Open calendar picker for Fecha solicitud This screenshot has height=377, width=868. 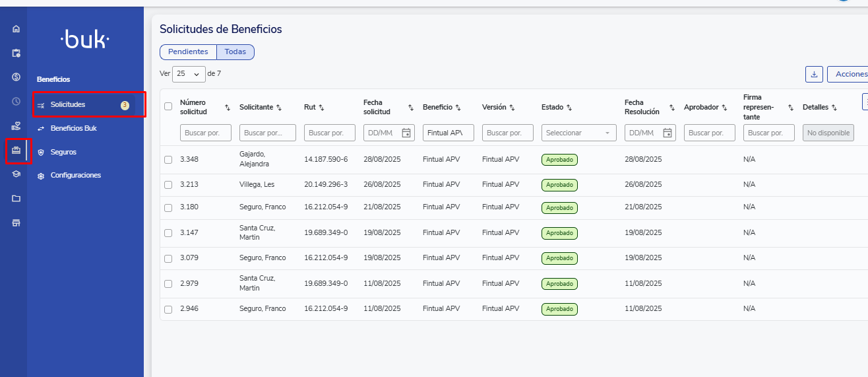click(x=406, y=133)
